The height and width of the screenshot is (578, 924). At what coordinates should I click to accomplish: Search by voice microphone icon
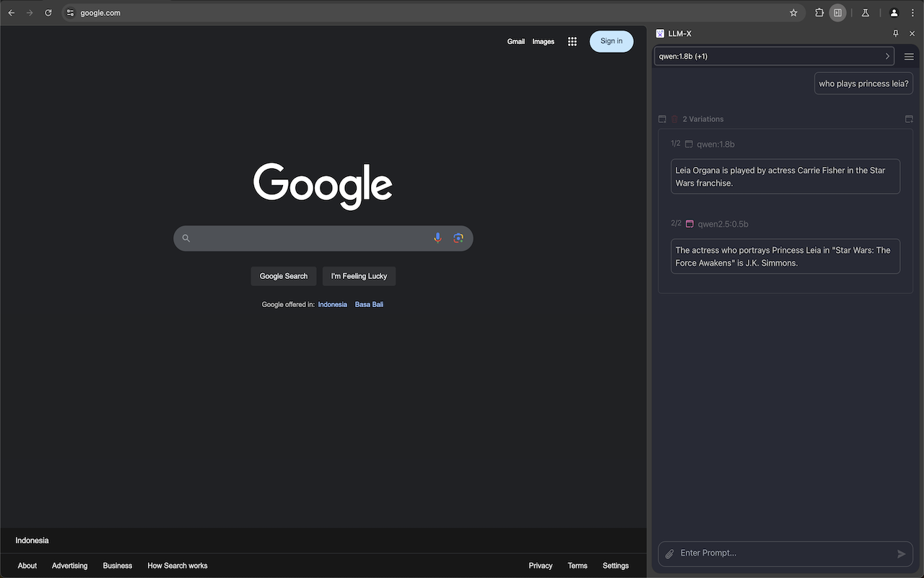click(x=437, y=238)
